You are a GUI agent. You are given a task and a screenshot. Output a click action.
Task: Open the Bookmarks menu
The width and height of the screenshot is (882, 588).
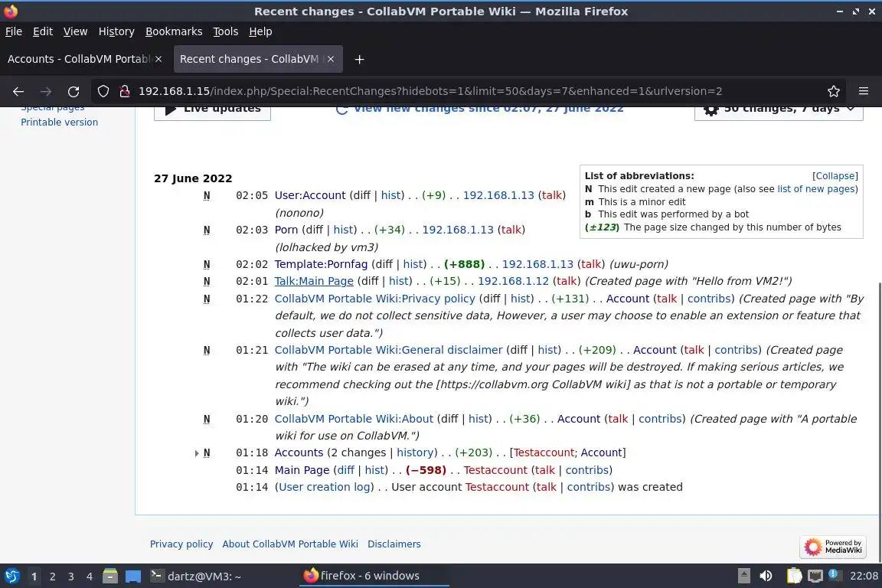point(174,31)
